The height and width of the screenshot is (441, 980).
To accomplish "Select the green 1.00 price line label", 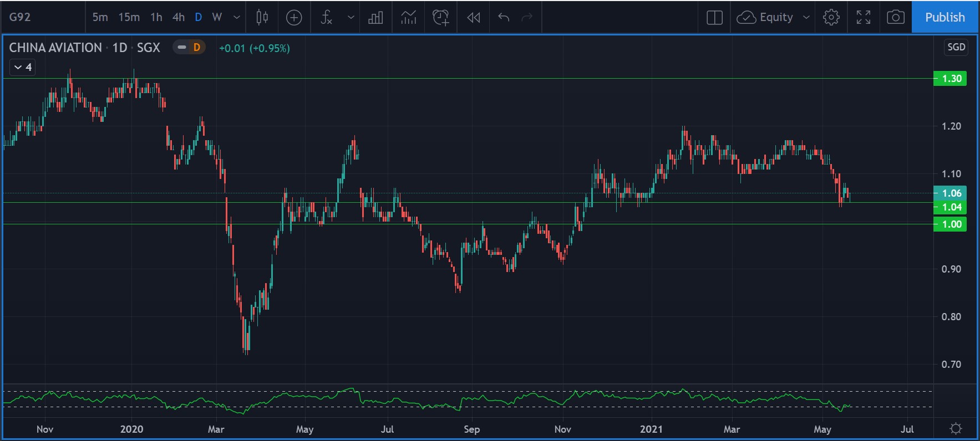I will pyautogui.click(x=951, y=224).
